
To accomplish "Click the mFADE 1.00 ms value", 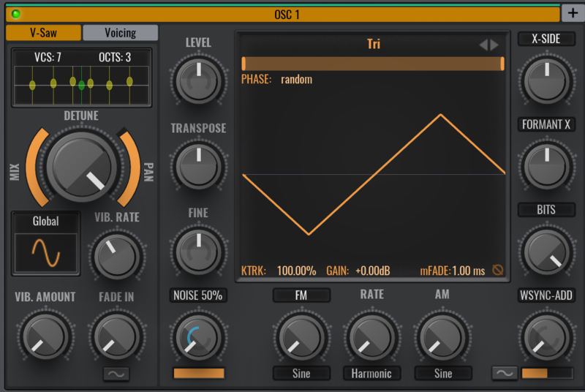I will click(x=469, y=271).
